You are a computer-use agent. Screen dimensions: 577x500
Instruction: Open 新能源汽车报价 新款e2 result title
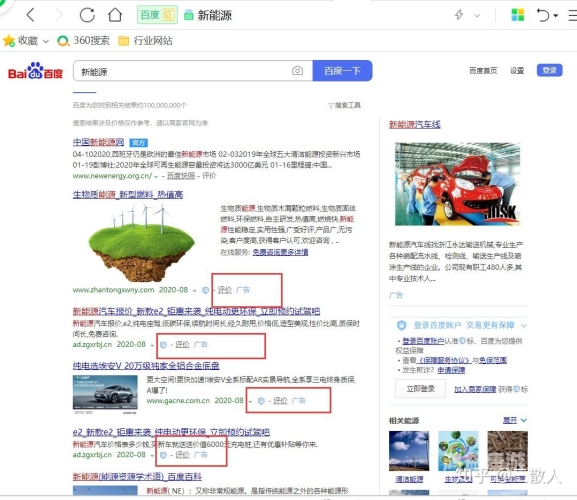tap(196, 311)
